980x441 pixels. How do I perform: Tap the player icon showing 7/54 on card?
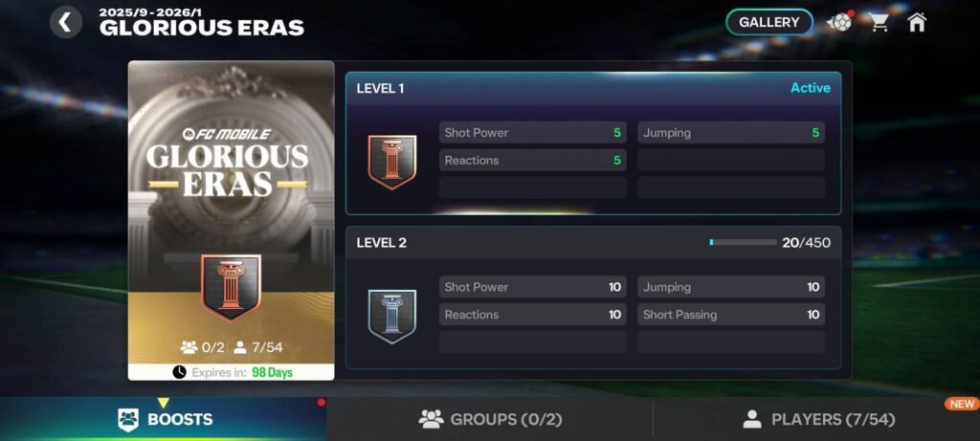pyautogui.click(x=239, y=347)
